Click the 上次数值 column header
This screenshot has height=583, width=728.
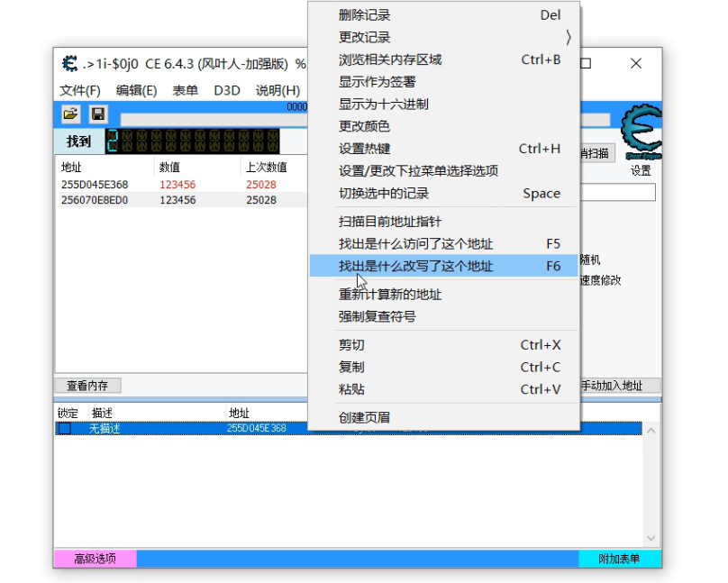pyautogui.click(x=266, y=167)
